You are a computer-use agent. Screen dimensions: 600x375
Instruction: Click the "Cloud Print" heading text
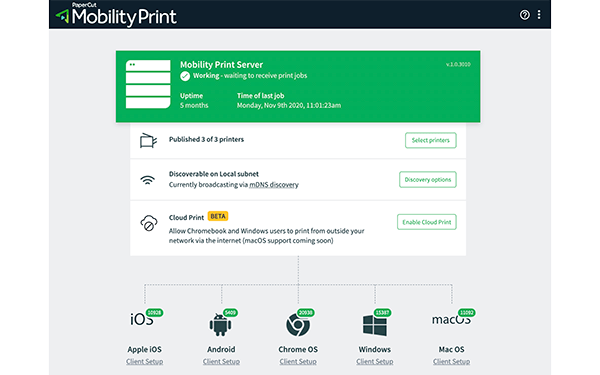pos(186,217)
